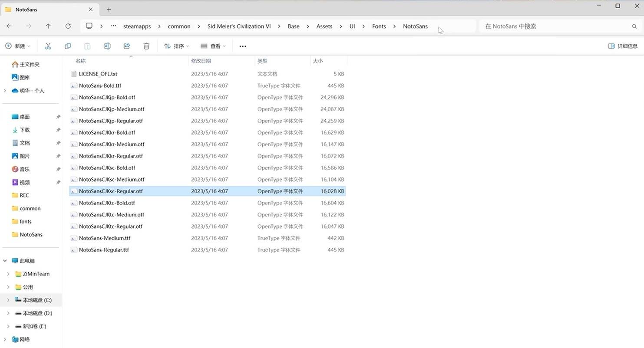The image size is (644, 348).
Task: Open the three-dot more options menu
Action: (x=243, y=46)
